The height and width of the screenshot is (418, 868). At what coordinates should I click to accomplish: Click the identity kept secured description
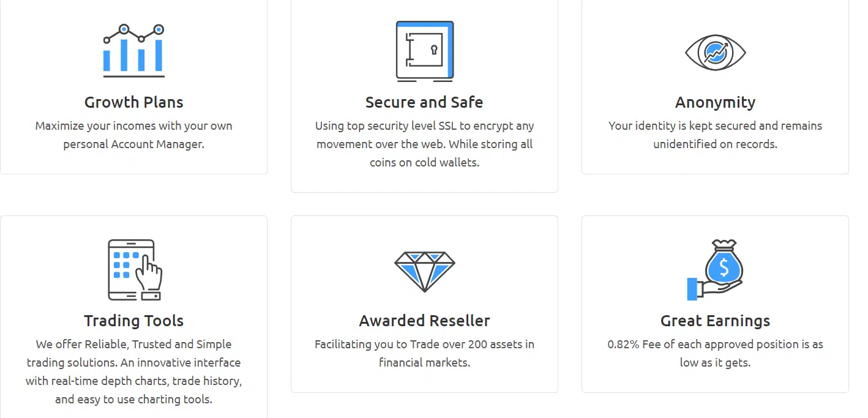coord(715,135)
